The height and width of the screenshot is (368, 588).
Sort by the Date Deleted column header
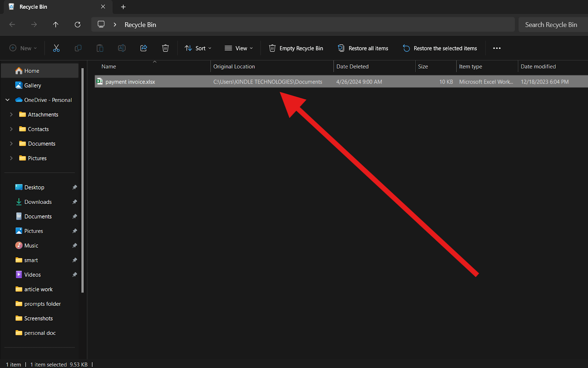tap(352, 67)
